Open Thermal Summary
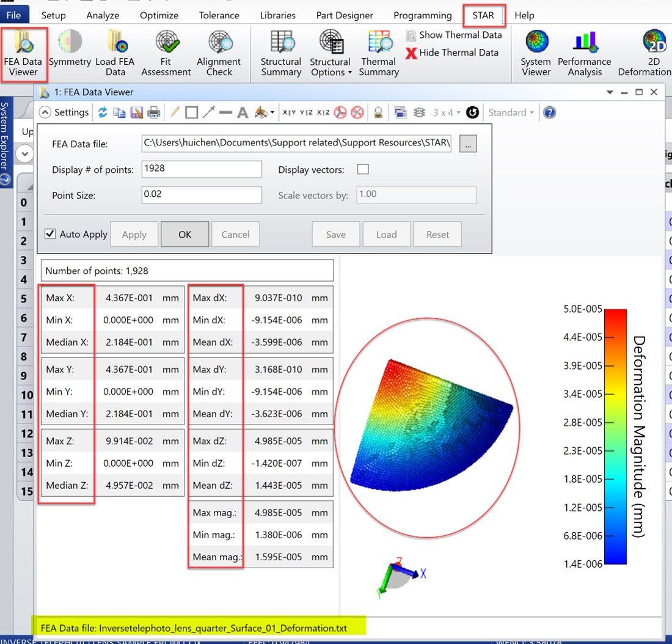 [x=379, y=53]
